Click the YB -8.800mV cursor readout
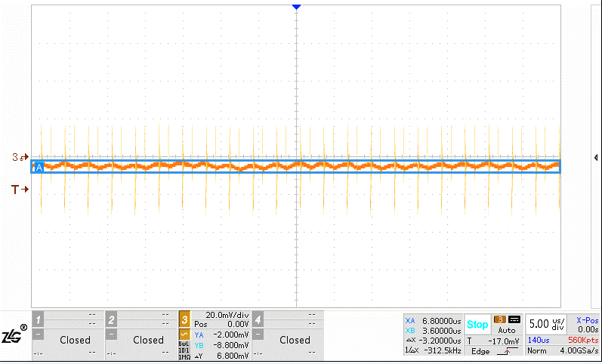Screen dimensions: 602x364 tap(221, 345)
